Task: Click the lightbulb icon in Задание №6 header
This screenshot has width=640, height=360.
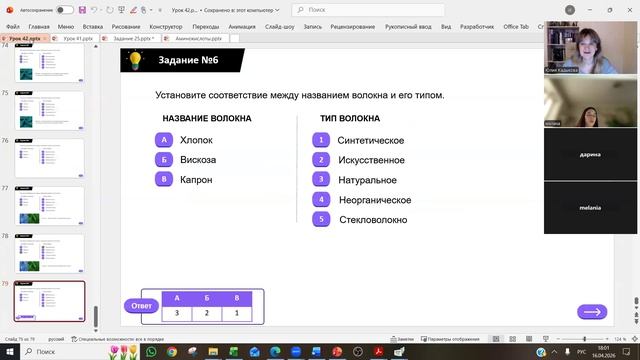Action: 135,60
